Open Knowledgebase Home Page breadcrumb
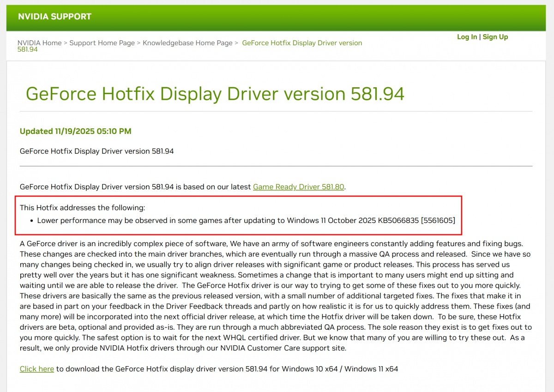The width and height of the screenshot is (554, 392). point(187,43)
